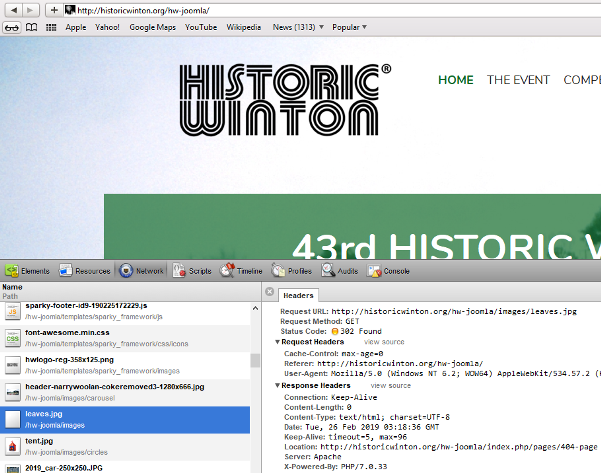The image size is (601, 473).
Task: Click the 43rd HISTORIC banner heading
Action: point(447,245)
